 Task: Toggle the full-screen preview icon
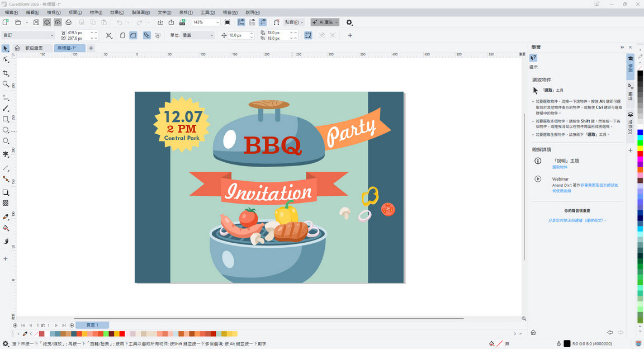(226, 22)
